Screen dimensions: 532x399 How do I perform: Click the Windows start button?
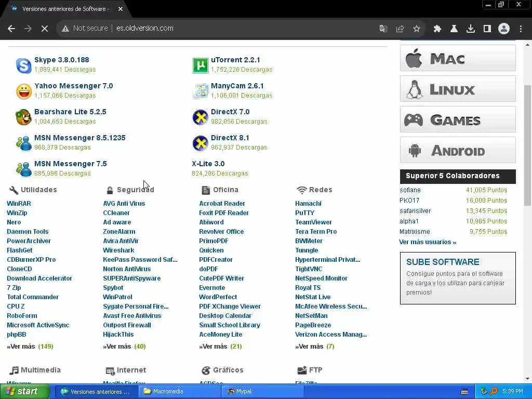point(24,392)
